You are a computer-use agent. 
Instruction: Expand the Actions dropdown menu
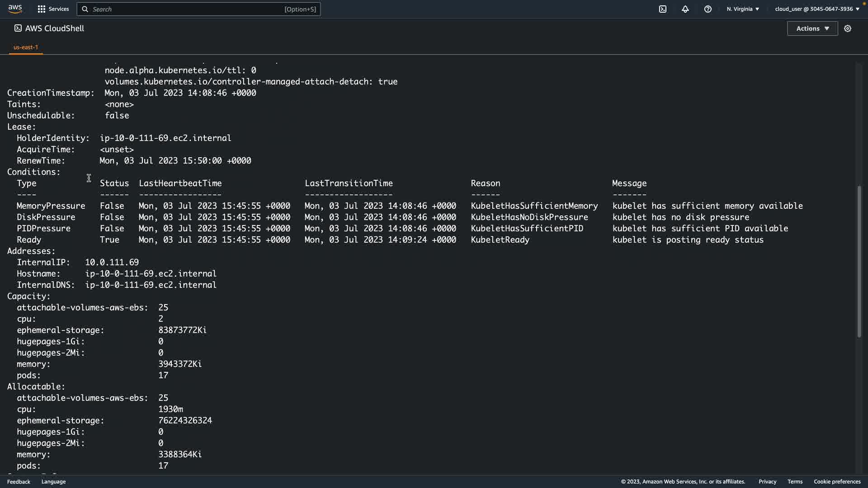click(x=812, y=28)
